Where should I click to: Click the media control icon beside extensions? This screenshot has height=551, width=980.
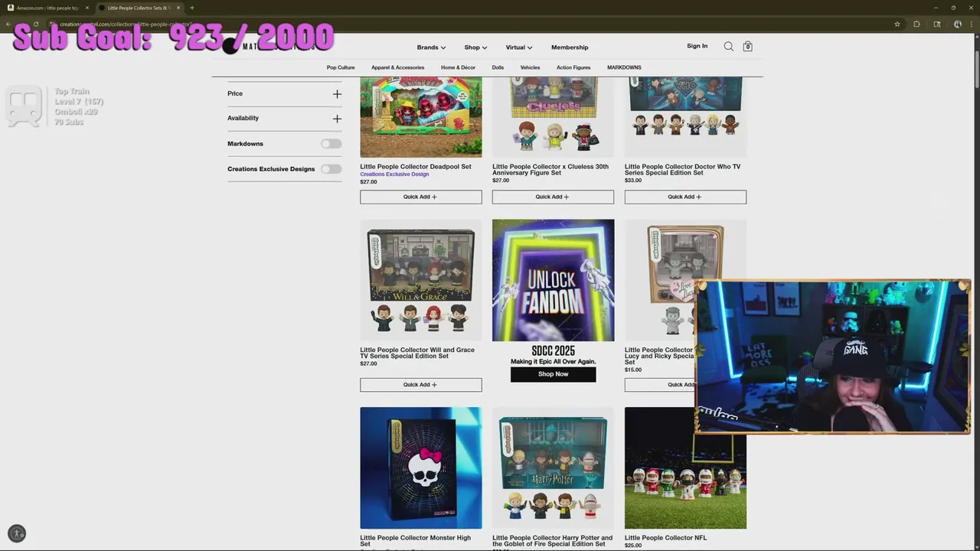coord(936,24)
